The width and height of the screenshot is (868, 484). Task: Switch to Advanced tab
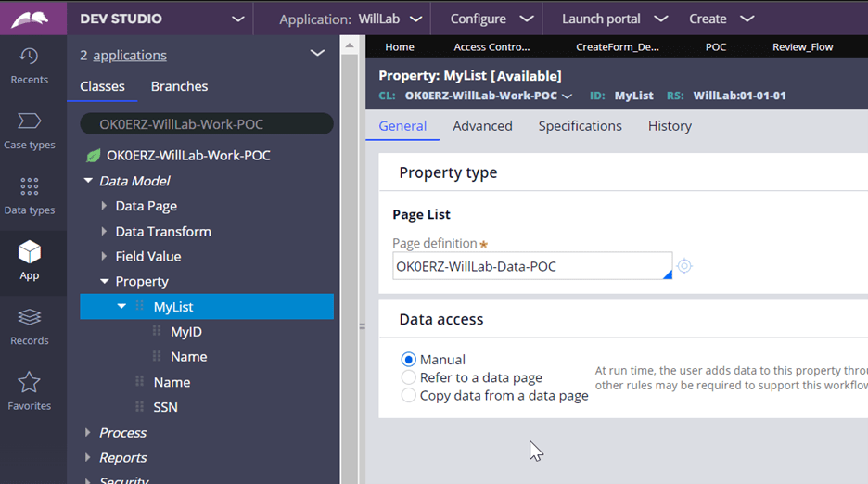(483, 126)
